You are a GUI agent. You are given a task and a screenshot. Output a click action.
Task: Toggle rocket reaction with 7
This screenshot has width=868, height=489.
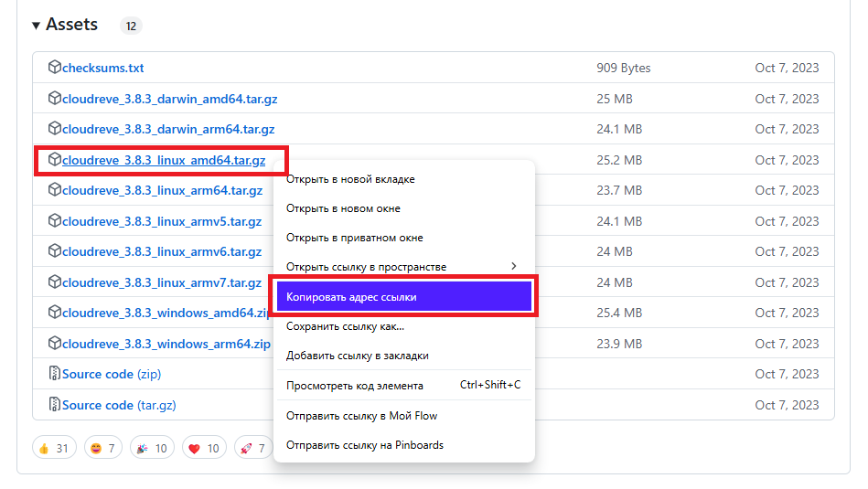(x=253, y=448)
